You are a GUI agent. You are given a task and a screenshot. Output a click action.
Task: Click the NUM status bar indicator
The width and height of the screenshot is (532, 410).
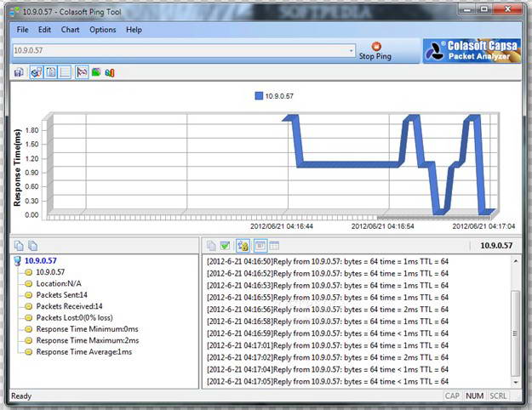point(474,396)
